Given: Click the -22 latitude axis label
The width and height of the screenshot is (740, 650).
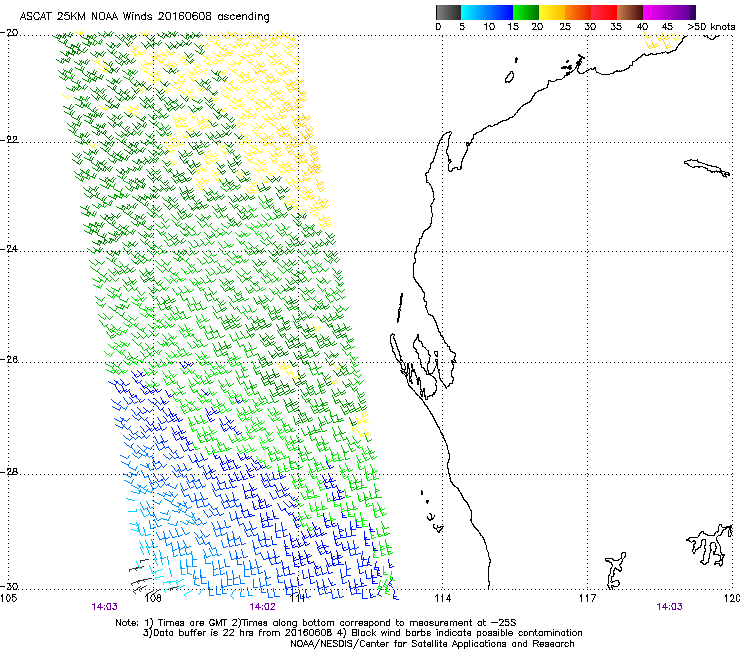Looking at the screenshot, I should point(9,140).
